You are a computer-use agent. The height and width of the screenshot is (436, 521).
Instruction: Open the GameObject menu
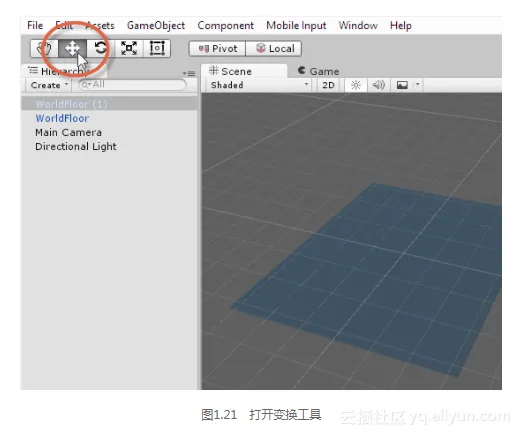click(156, 26)
